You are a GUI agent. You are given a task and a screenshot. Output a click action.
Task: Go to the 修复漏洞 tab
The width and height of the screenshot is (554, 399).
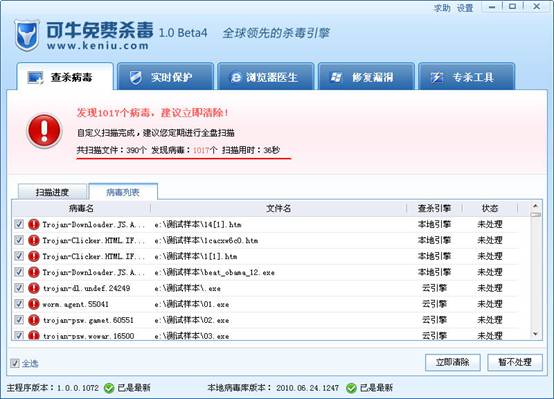366,77
